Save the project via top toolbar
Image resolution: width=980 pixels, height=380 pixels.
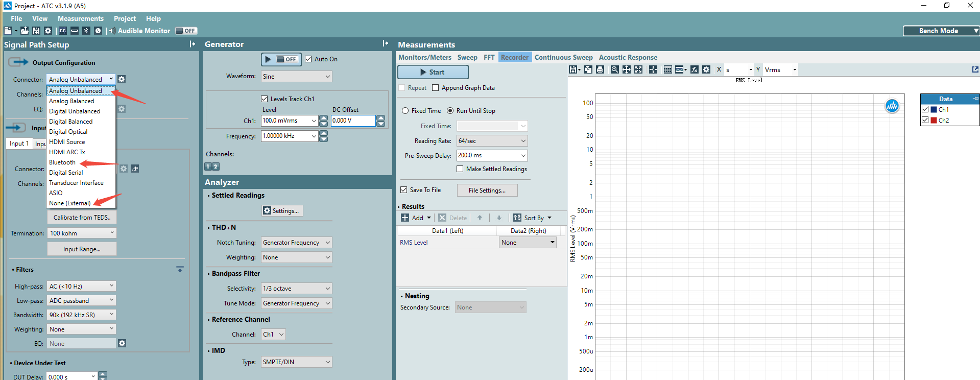[x=36, y=31]
